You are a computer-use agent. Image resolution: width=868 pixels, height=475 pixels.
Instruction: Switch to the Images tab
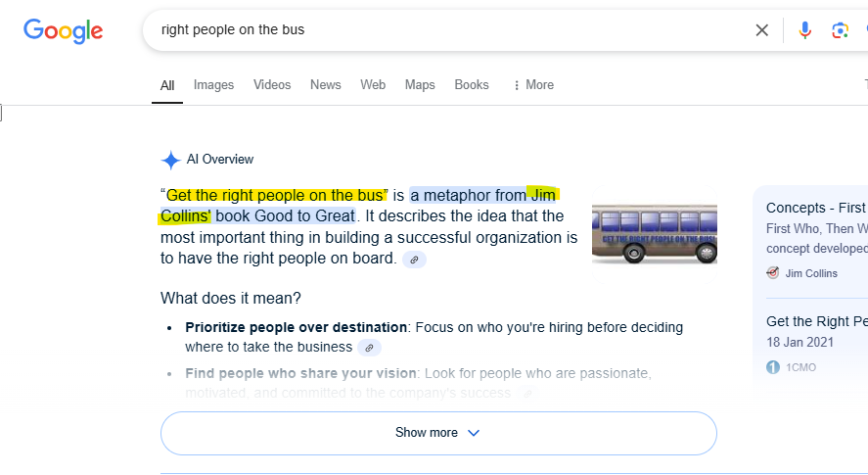coord(213,85)
